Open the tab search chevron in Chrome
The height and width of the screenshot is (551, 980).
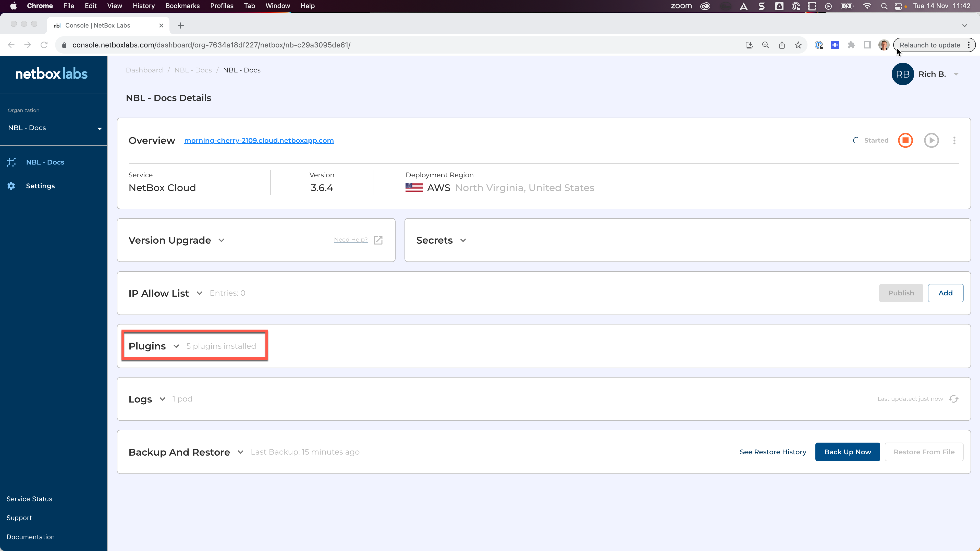click(x=964, y=26)
